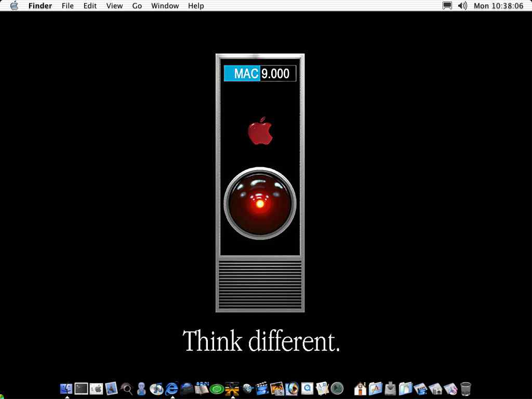This screenshot has height=399, width=532.
Task: Open Finder from the Dock
Action: coord(66,389)
